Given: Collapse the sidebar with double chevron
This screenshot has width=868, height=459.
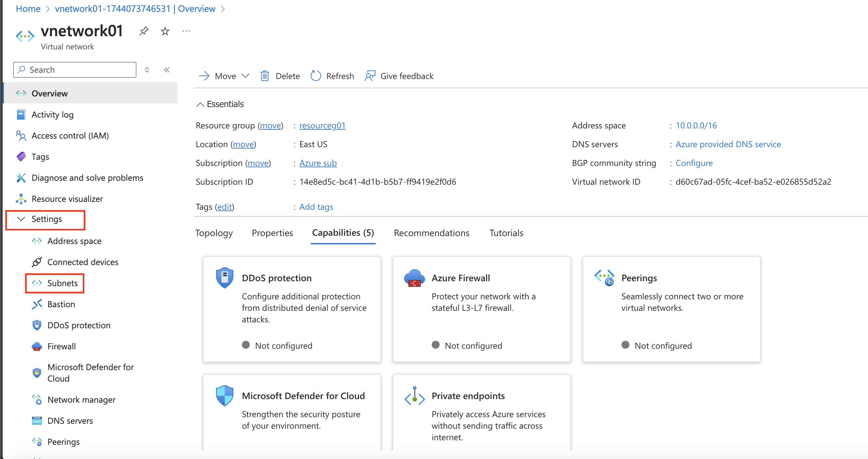Looking at the screenshot, I should (167, 70).
